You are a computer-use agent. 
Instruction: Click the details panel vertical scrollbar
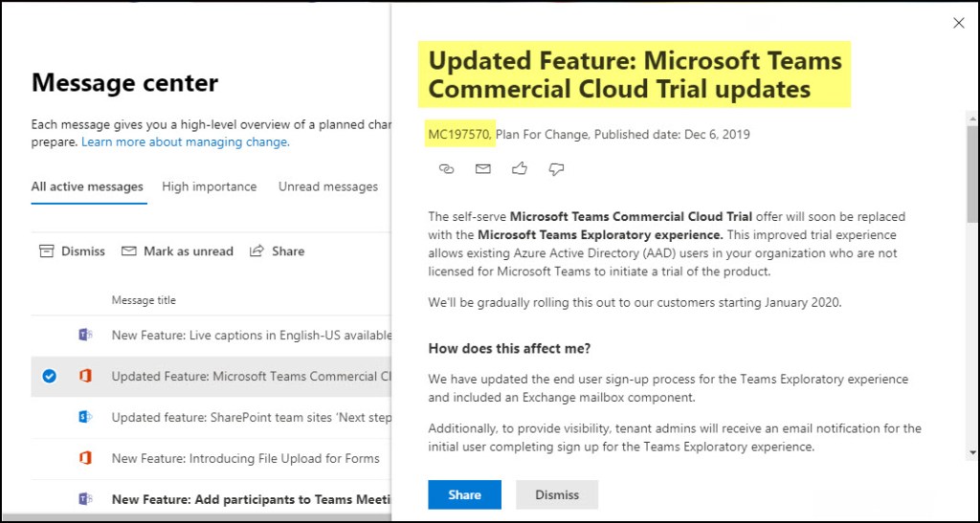(x=972, y=174)
